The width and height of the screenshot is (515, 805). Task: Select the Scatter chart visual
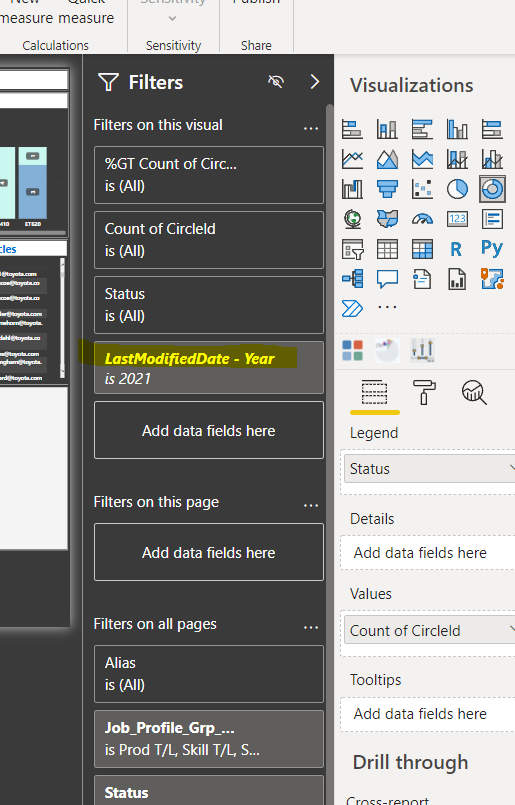422,189
